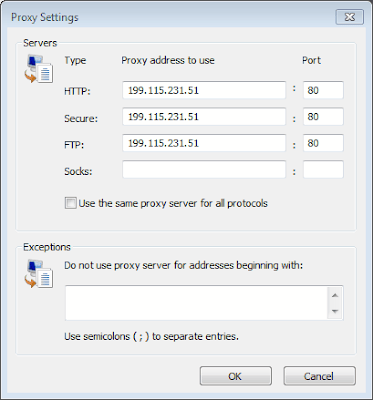Image resolution: width=373 pixels, height=400 pixels.
Task: Focus the FTP proxy address field
Action: point(204,143)
